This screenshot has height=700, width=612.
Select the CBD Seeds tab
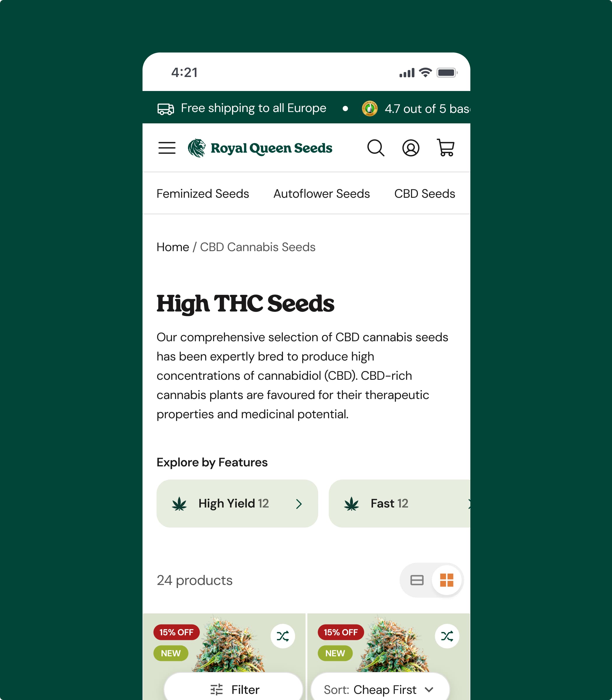tap(425, 194)
